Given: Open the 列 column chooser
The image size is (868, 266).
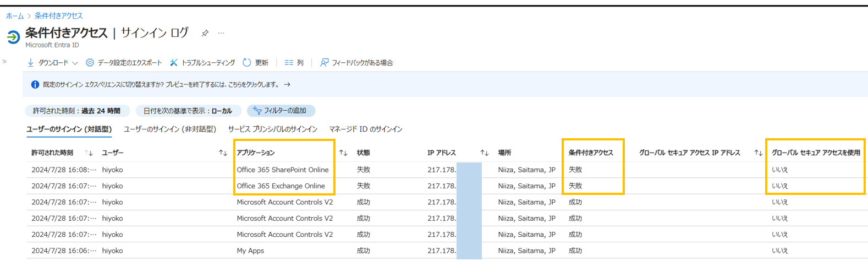Looking at the screenshot, I should click(294, 63).
